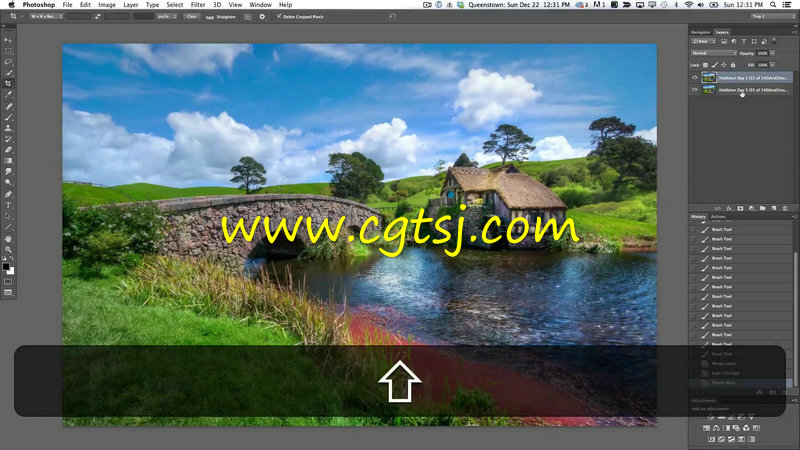Toggle lock image pixels

click(x=715, y=65)
